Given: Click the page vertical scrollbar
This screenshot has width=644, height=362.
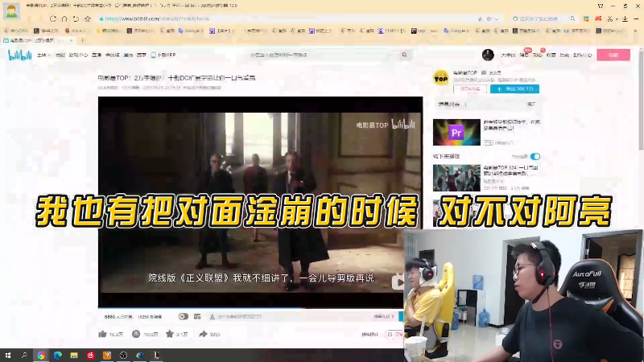Looking at the screenshot, I should 641,98.
